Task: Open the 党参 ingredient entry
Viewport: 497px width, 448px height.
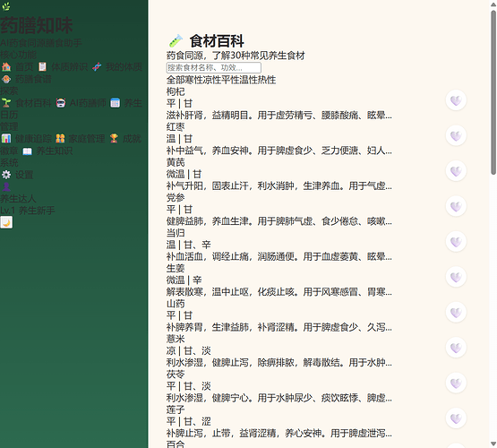Action: click(x=176, y=197)
